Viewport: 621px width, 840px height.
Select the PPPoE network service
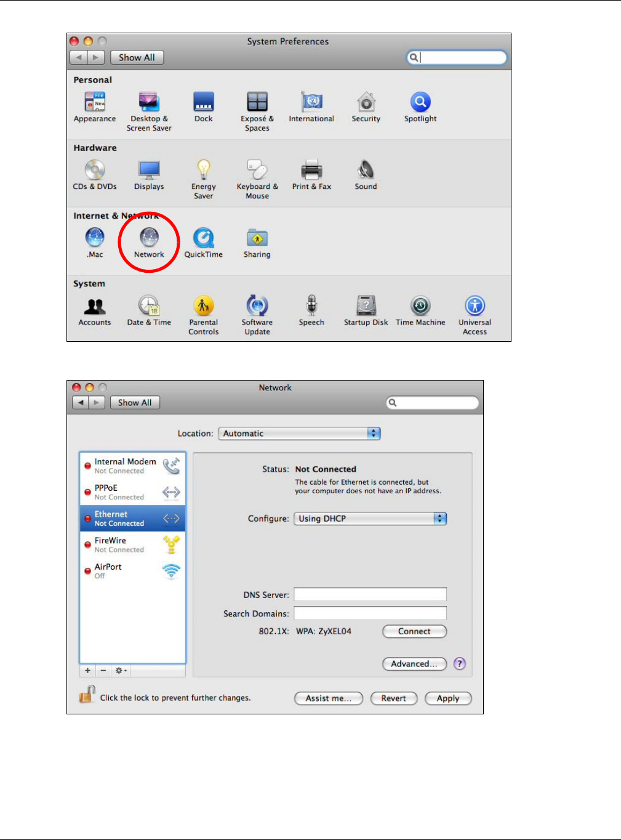point(132,492)
